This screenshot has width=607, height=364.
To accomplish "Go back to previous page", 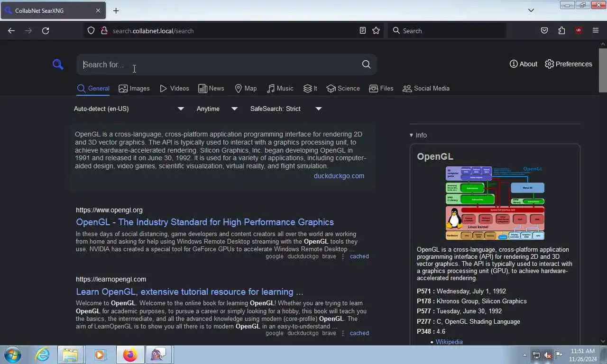I will (x=11, y=30).
